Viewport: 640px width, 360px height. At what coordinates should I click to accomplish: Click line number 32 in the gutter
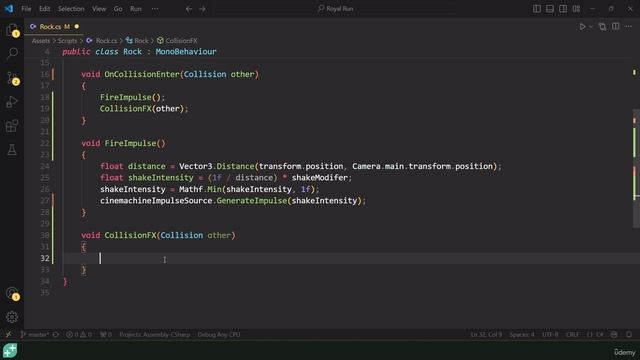[x=45, y=258]
